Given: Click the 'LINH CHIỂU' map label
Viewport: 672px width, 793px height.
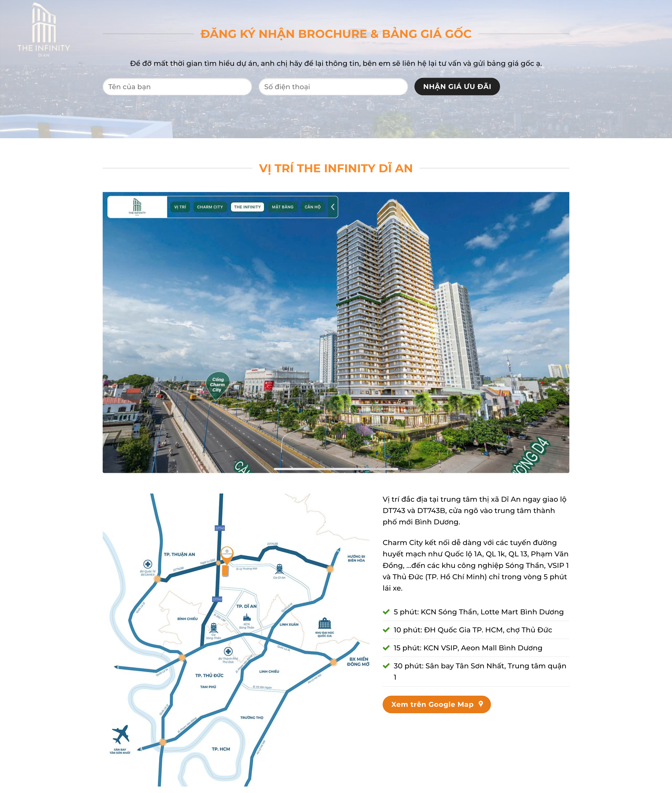Looking at the screenshot, I should [269, 671].
